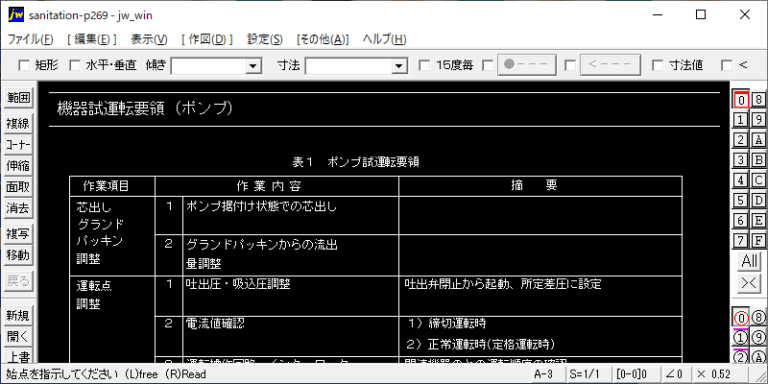
Task: Select layer C button
Action: pos(758,180)
